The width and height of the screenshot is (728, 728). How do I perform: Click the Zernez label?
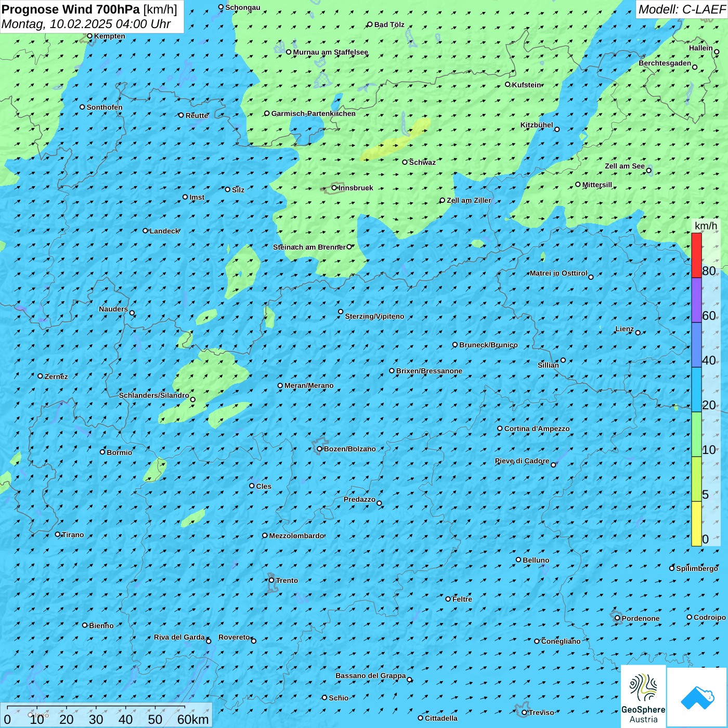[x=56, y=376]
